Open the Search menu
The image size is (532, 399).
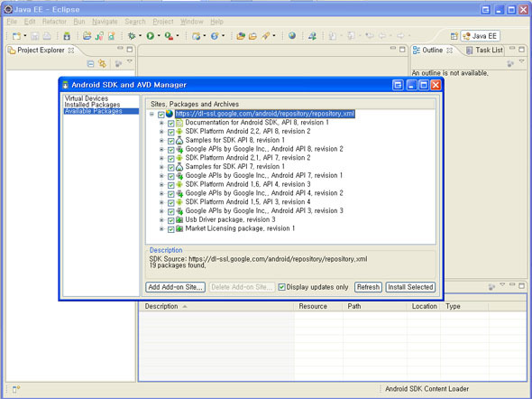tap(135, 22)
